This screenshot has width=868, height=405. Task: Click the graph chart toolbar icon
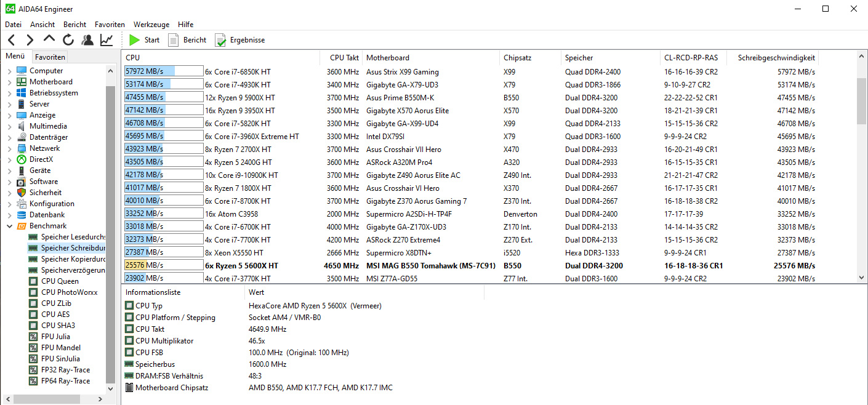106,40
